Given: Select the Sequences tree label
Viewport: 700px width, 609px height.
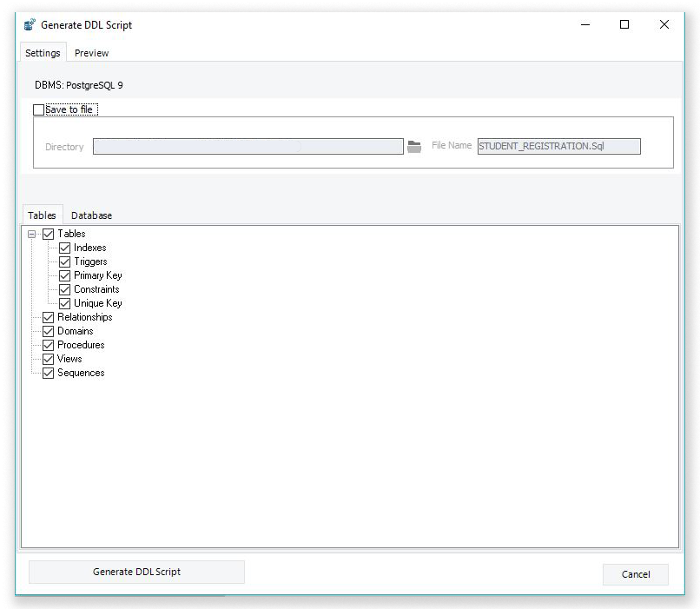Looking at the screenshot, I should tap(81, 374).
